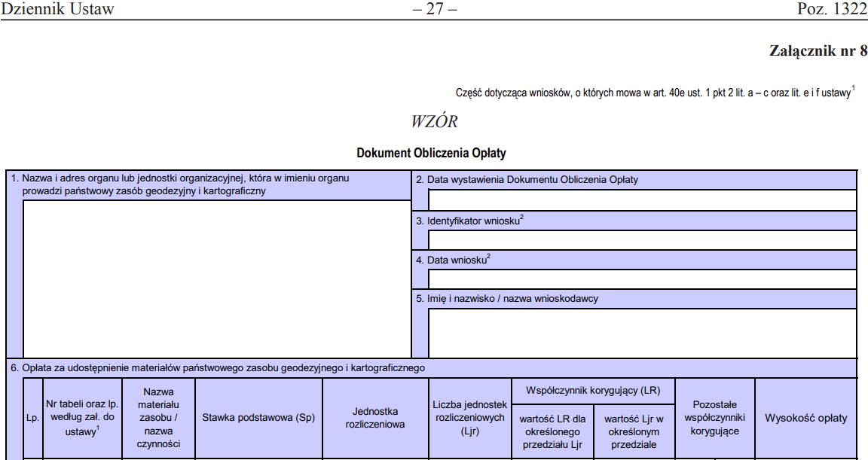Screen dimensions: 868x460
Task: Click the 'WZÓR' heading
Action: pos(434,121)
